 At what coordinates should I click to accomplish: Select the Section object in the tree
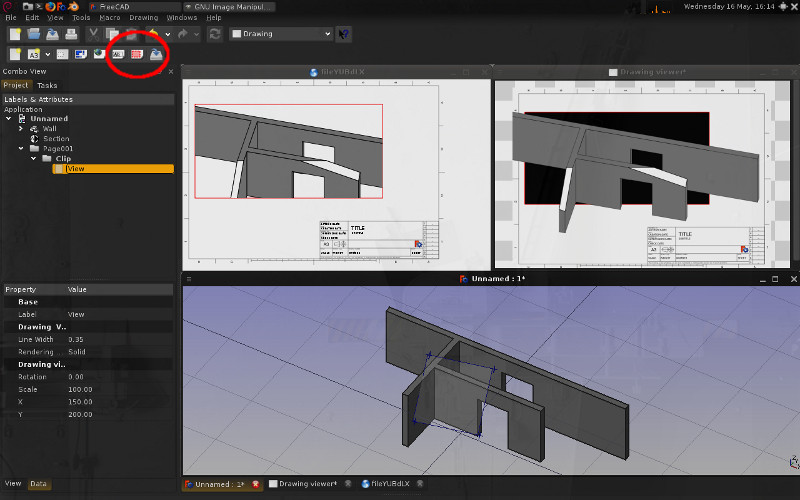tap(56, 139)
